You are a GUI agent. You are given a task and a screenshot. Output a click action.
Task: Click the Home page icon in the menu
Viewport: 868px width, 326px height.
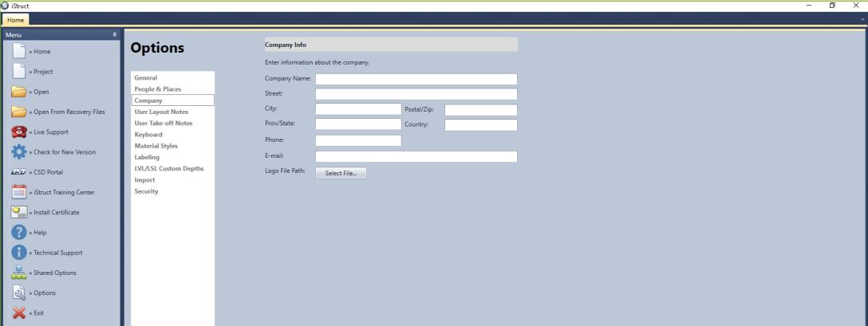pyautogui.click(x=19, y=51)
